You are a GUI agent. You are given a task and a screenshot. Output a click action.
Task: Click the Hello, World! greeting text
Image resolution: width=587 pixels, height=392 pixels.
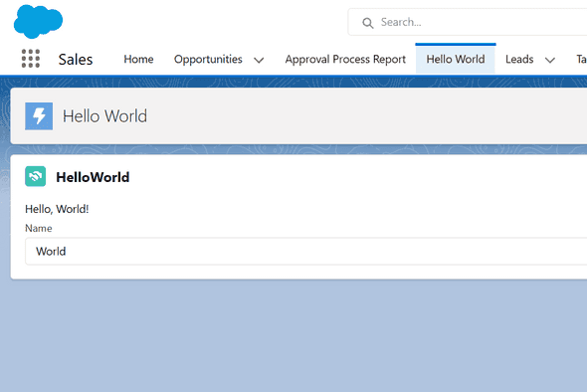click(x=57, y=209)
